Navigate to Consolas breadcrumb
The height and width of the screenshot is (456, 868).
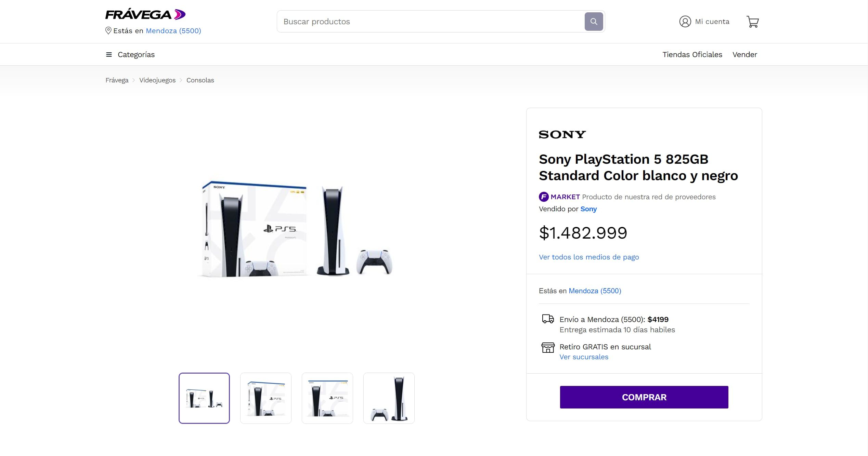200,80
